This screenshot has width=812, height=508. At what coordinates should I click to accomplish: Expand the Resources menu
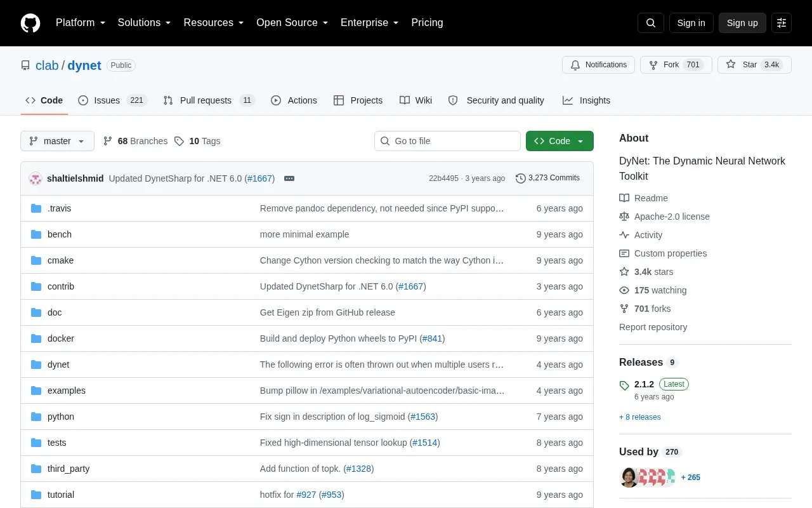pos(214,23)
